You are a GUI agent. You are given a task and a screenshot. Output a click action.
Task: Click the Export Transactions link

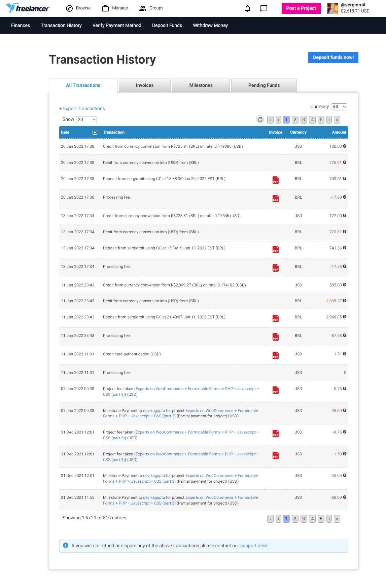(x=82, y=108)
